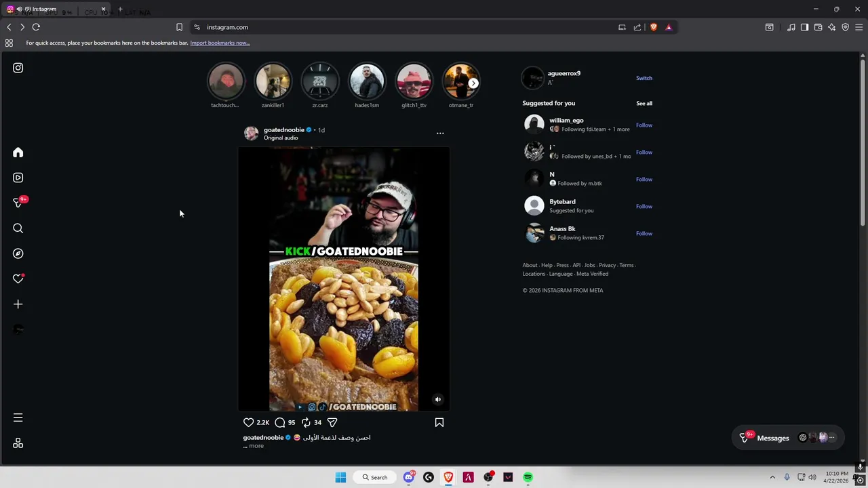The height and width of the screenshot is (488, 868).
Task: Click the browser Back arrow
Action: (9, 27)
